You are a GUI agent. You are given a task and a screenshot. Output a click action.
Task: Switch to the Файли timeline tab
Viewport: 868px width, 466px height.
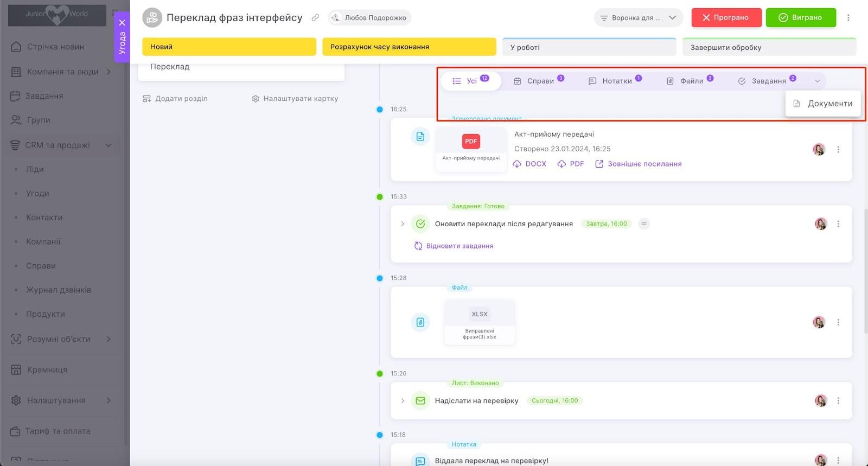690,81
